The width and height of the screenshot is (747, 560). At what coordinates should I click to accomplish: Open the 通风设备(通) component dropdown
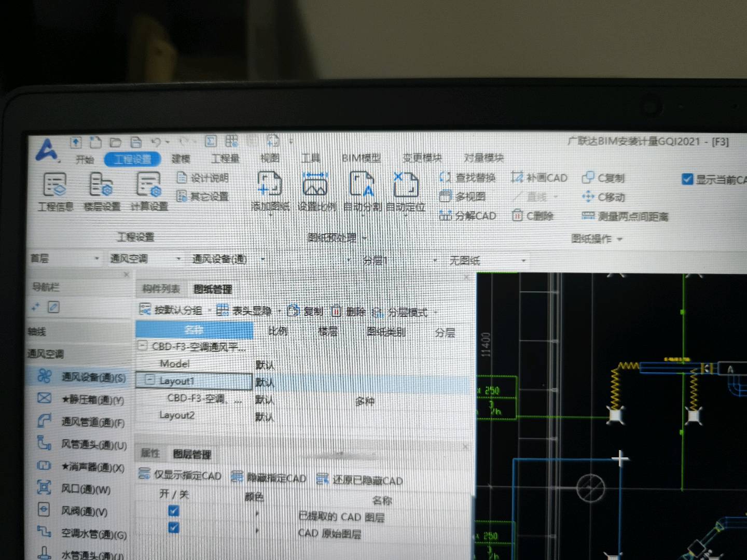point(229,259)
